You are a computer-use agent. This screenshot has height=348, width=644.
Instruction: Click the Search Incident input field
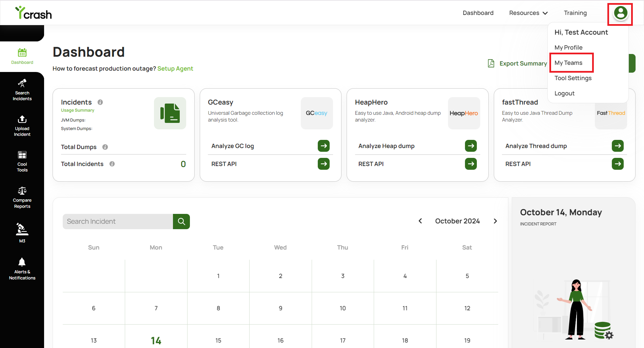tap(118, 221)
